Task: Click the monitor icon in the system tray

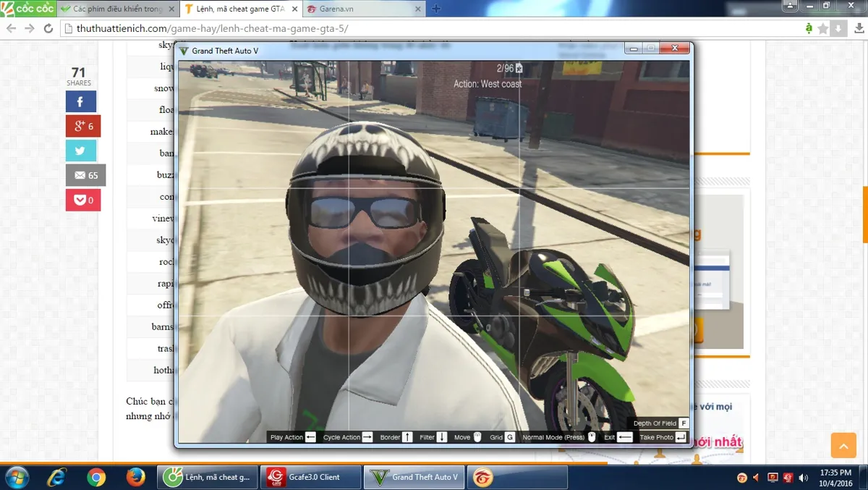Action: pyautogui.click(x=773, y=478)
